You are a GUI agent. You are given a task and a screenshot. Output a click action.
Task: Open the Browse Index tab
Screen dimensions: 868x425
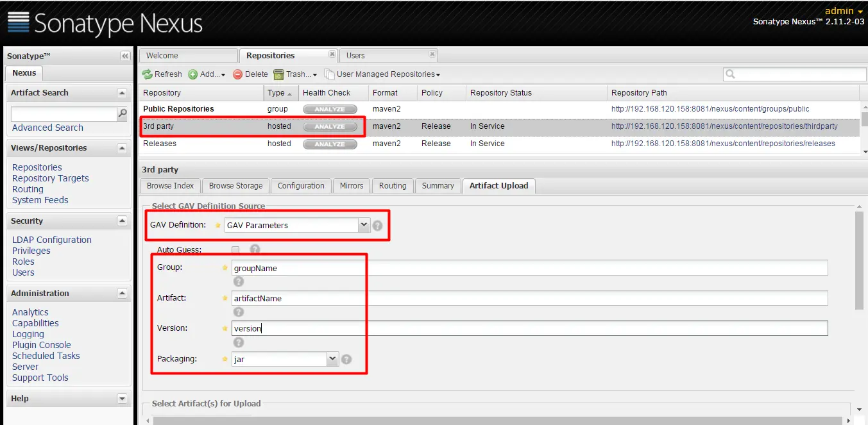[x=170, y=186]
